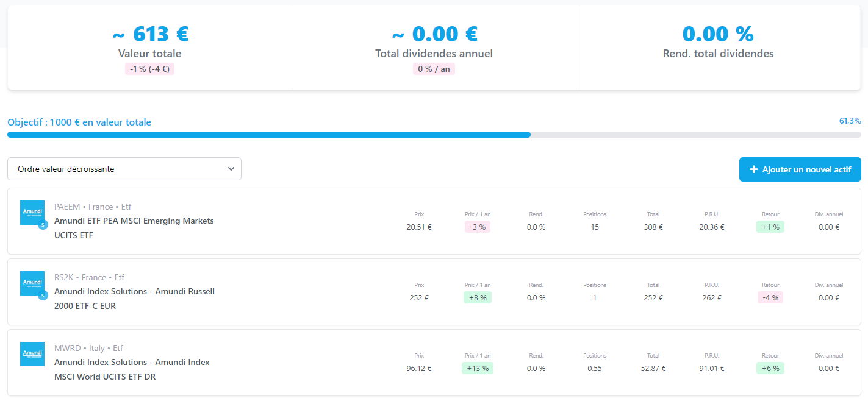Open Amundi Russell 2000 ETF-C EUR asset

point(134,299)
